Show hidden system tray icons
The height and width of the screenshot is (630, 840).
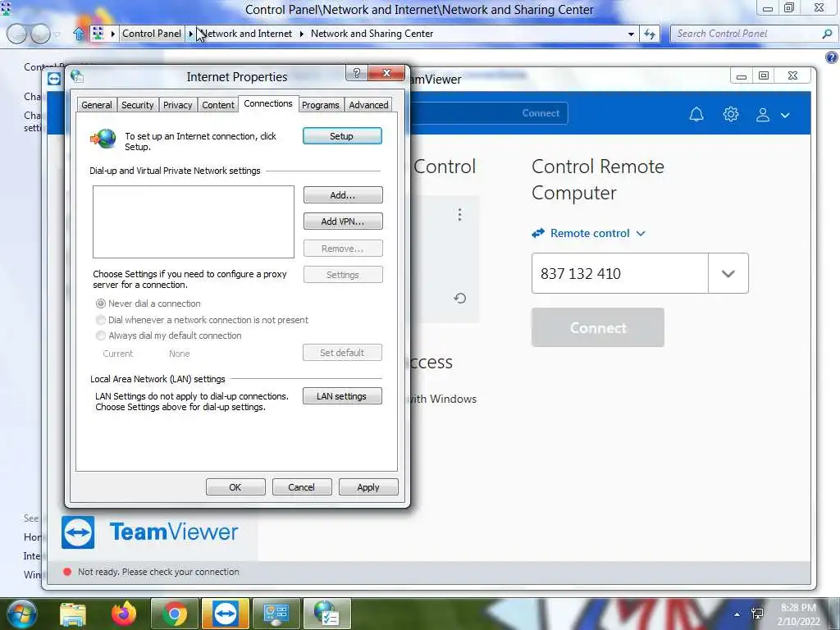[x=737, y=614]
